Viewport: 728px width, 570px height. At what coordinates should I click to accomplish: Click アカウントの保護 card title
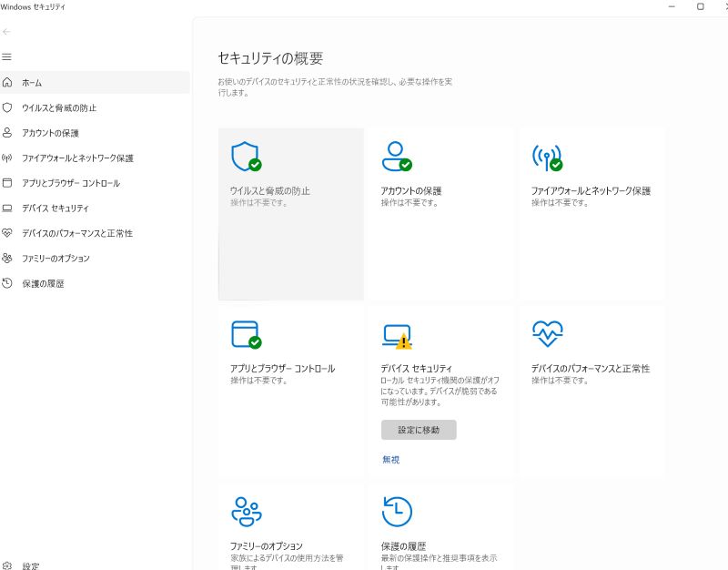(411, 190)
